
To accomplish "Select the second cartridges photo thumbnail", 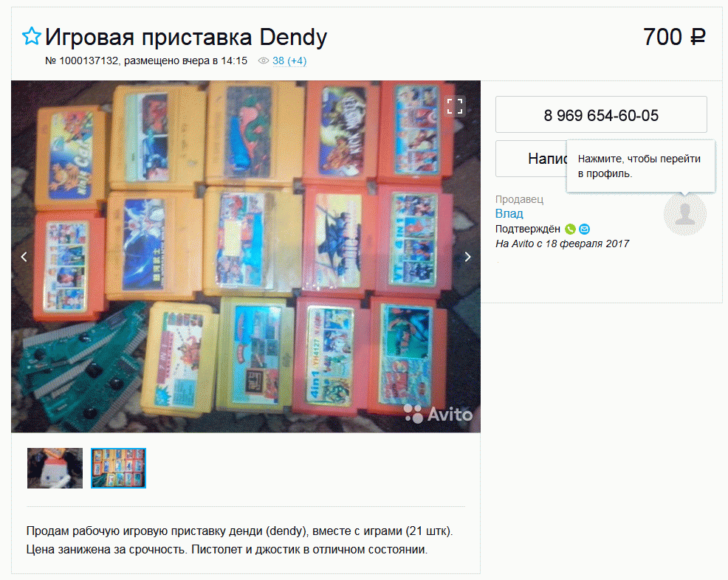I will tap(118, 468).
